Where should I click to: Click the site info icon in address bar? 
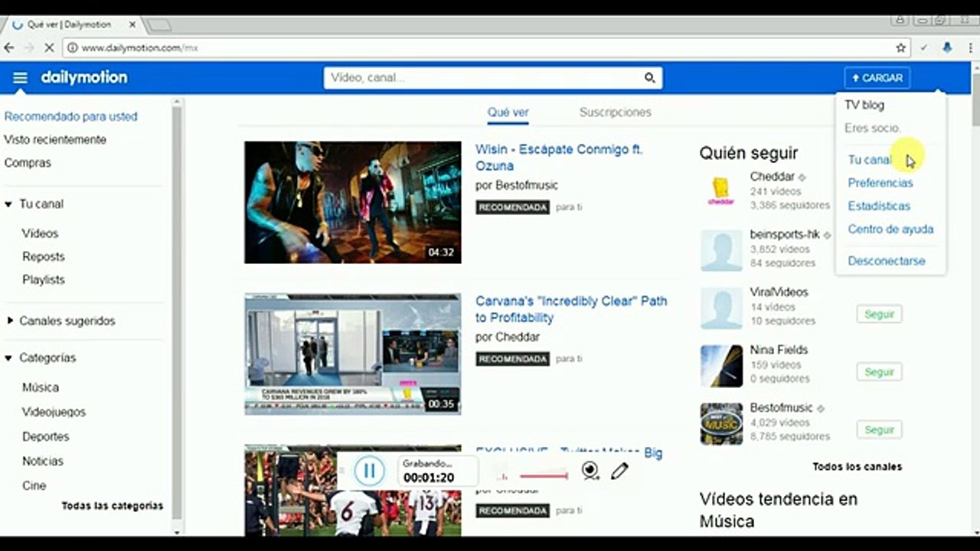[x=73, y=47]
